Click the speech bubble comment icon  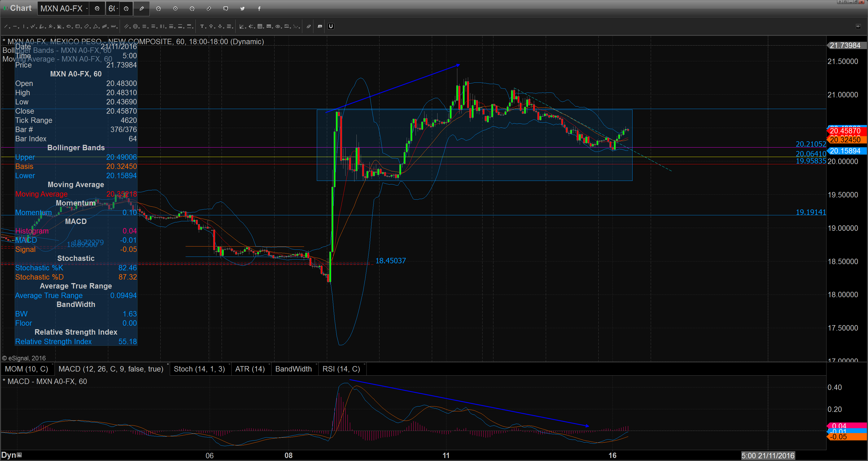pyautogui.click(x=226, y=8)
